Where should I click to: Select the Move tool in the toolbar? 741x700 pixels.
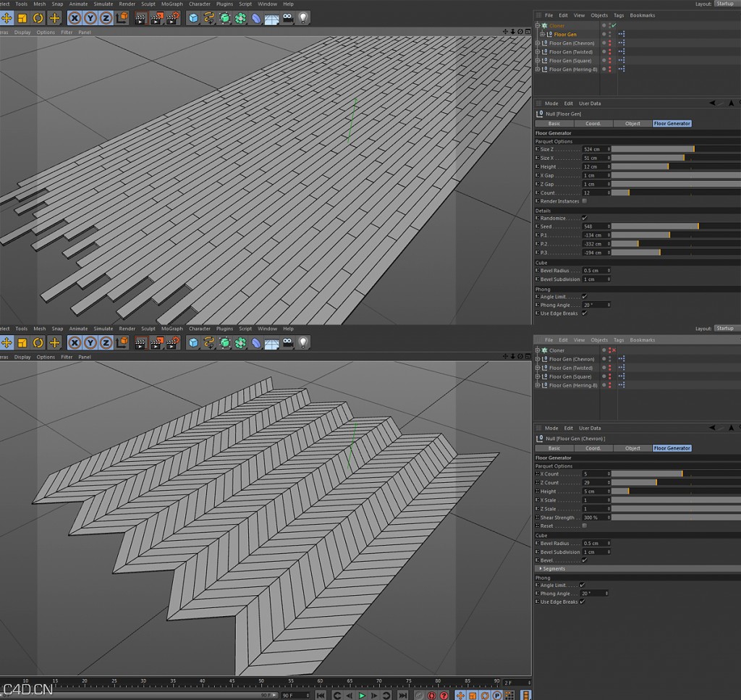click(x=6, y=18)
